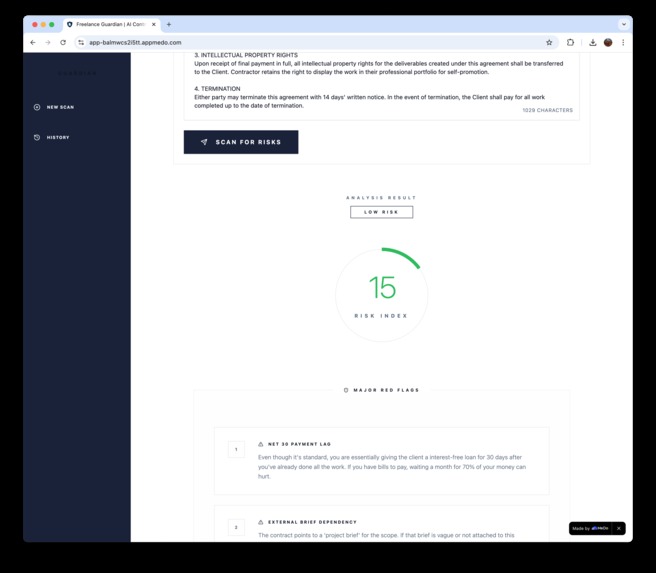The height and width of the screenshot is (573, 656).
Task: Click the Guardian logo in sidebar
Action: [77, 73]
